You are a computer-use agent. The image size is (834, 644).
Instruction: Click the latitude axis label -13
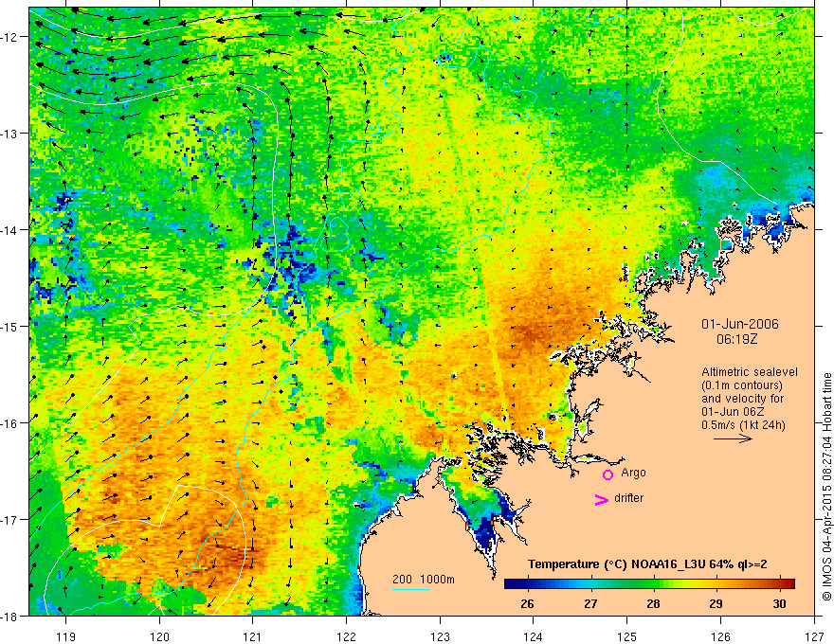(x=10, y=134)
